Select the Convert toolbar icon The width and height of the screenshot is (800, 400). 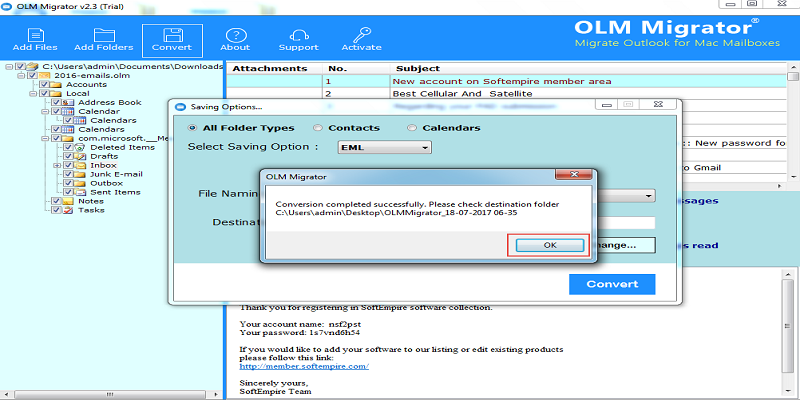click(x=172, y=35)
